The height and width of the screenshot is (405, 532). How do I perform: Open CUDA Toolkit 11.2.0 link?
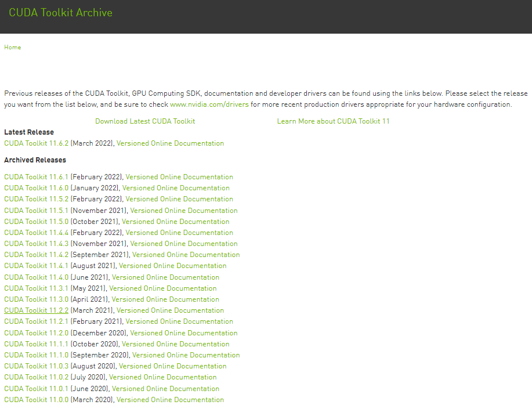(37, 333)
